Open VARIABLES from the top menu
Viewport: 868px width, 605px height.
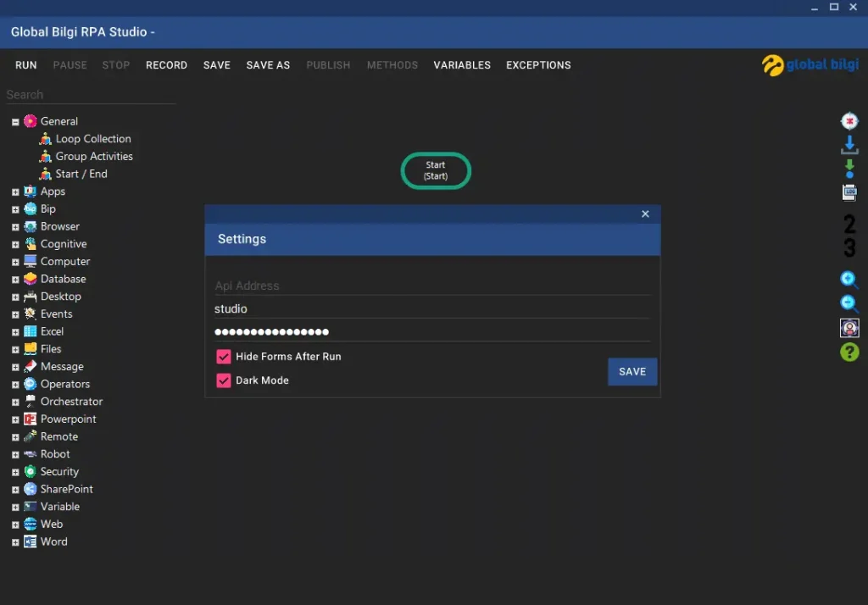[x=462, y=65]
